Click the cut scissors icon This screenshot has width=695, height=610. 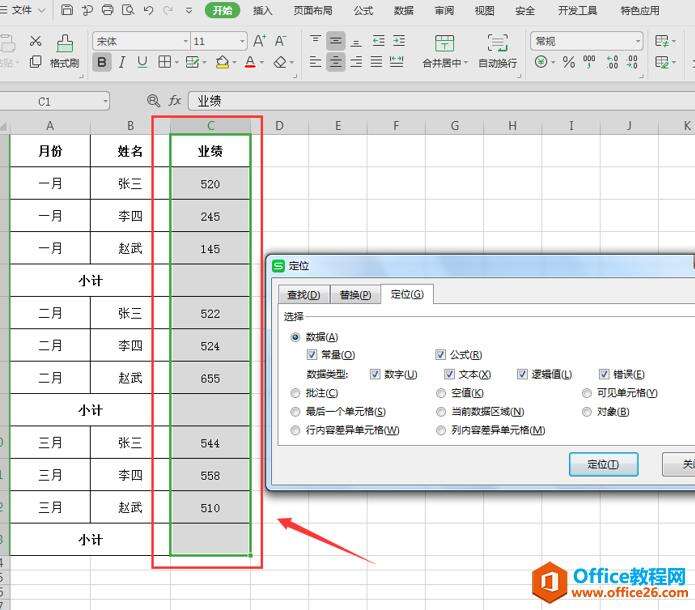click(35, 41)
